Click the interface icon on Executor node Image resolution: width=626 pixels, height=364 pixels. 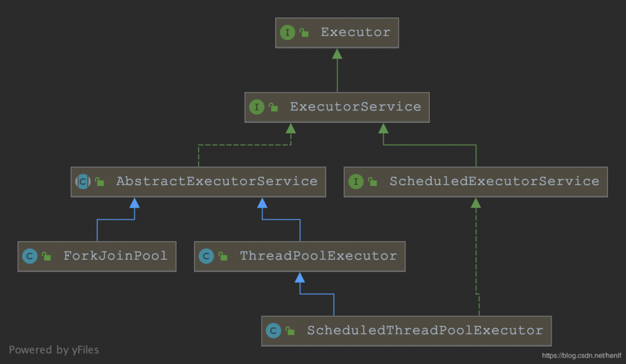pos(288,33)
